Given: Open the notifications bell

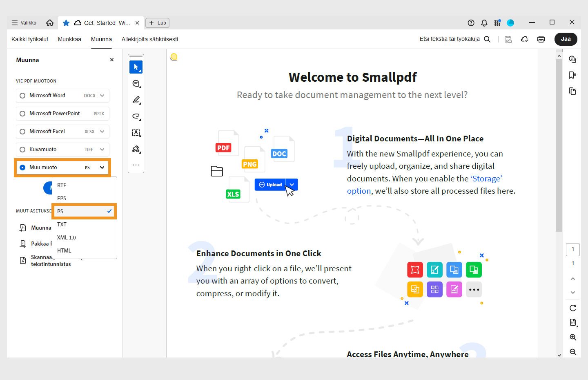Looking at the screenshot, I should click(x=484, y=23).
